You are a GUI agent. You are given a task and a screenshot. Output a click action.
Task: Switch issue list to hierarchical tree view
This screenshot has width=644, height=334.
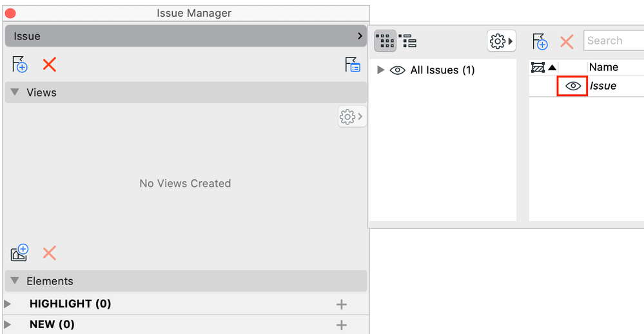coord(409,41)
